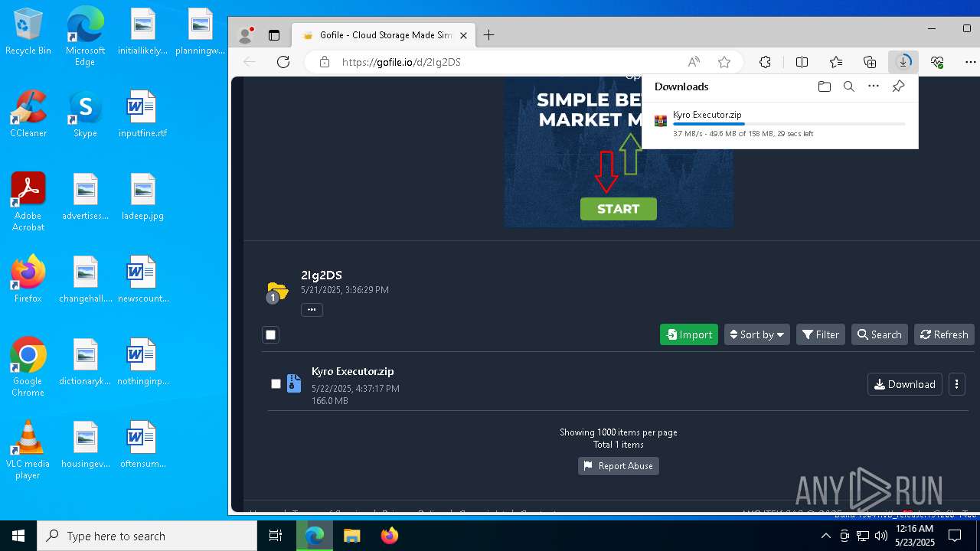The width and height of the screenshot is (980, 551).
Task: Tick the select-all checkbox
Action: pos(270,334)
